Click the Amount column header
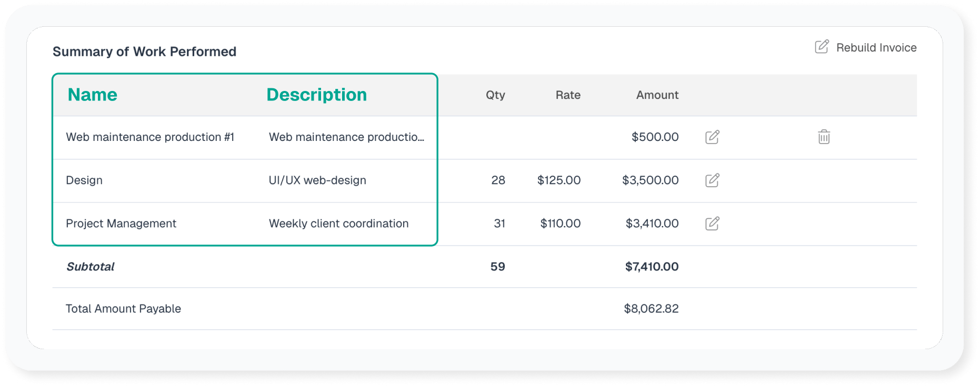Image resolution: width=980 pixels, height=387 pixels. click(x=657, y=95)
